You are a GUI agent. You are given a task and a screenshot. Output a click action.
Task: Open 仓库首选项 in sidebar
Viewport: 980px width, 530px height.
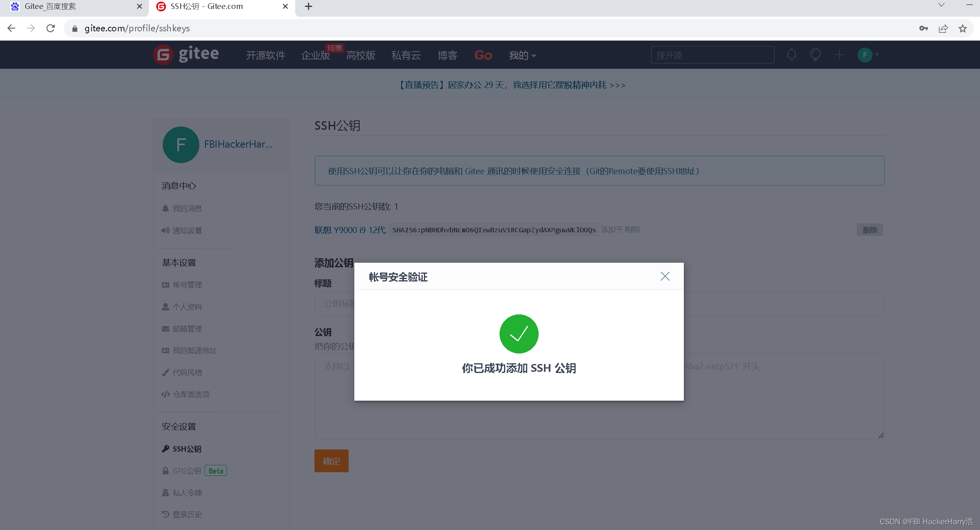[x=186, y=394]
